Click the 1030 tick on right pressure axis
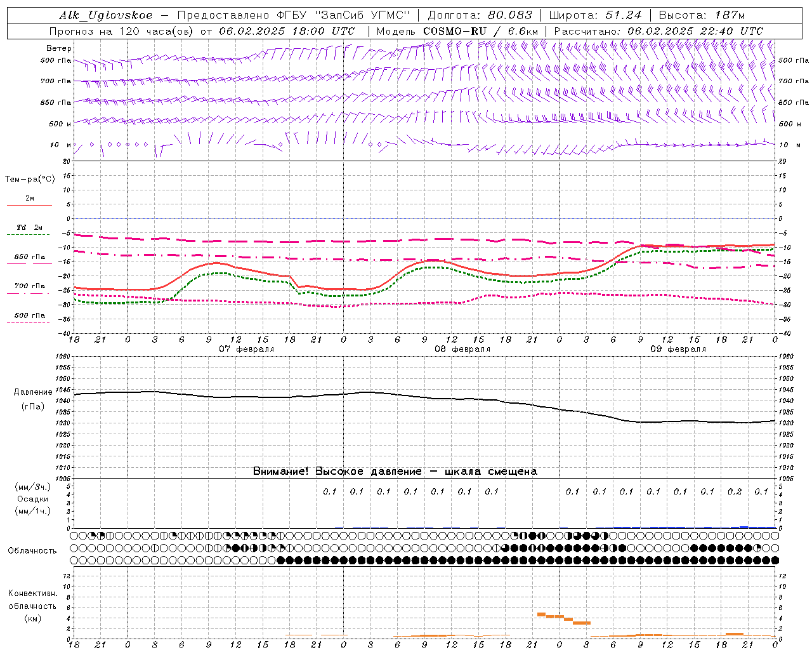The width and height of the screenshot is (812, 650). coord(787,423)
